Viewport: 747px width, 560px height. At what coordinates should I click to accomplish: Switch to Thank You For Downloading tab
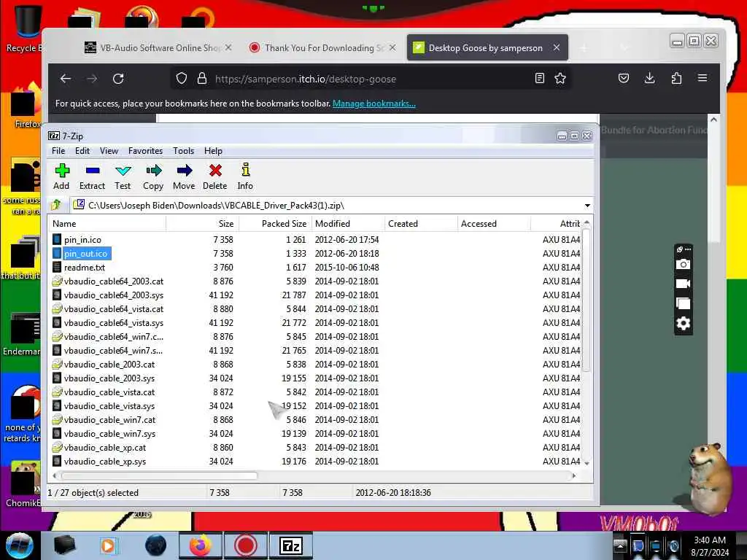[x=323, y=47]
